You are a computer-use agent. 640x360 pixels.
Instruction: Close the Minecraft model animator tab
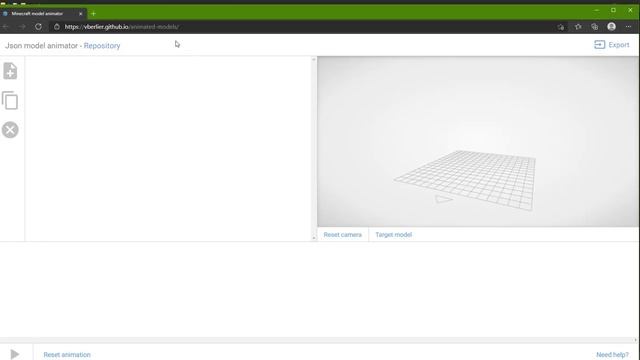(x=80, y=13)
